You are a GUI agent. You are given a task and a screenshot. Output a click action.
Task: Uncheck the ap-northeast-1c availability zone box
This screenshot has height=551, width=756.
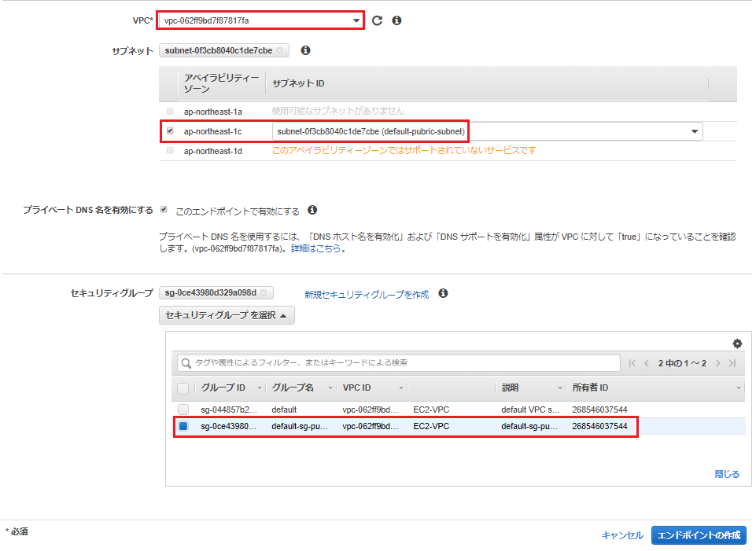pyautogui.click(x=170, y=131)
